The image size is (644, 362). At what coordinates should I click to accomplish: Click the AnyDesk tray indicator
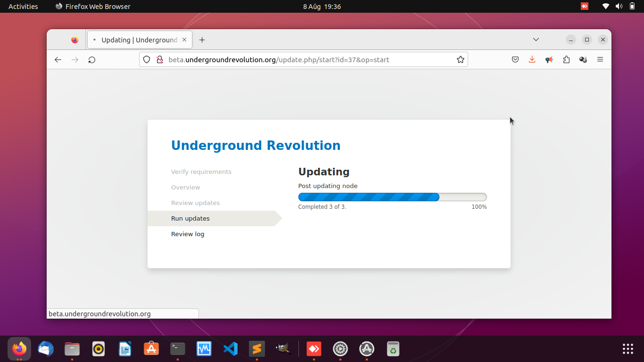coord(585,7)
